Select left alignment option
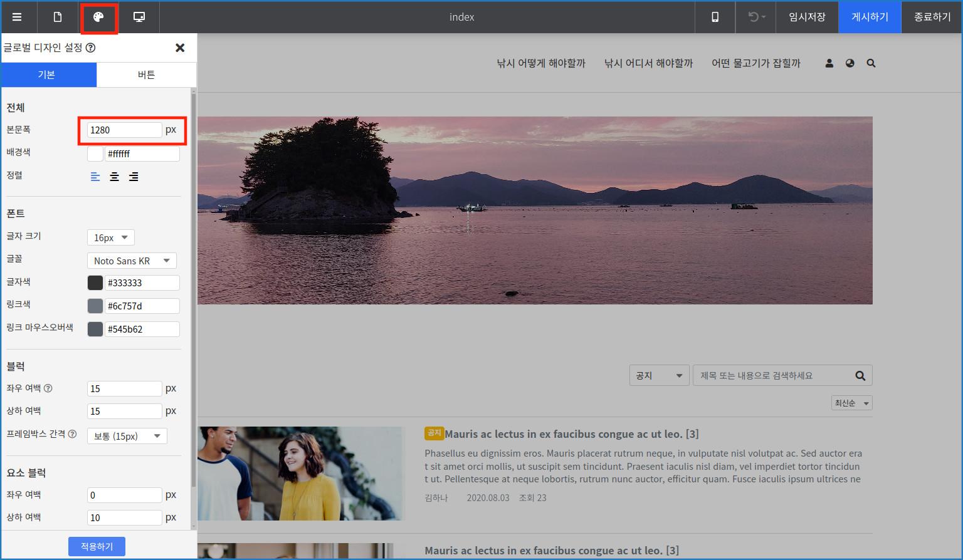Viewport: 963px width, 560px height. tap(95, 177)
